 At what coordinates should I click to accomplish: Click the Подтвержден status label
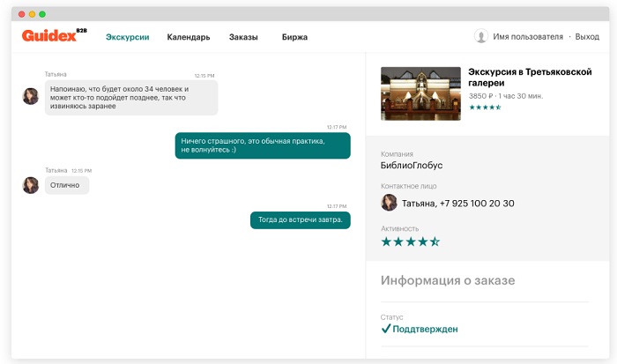pos(426,330)
